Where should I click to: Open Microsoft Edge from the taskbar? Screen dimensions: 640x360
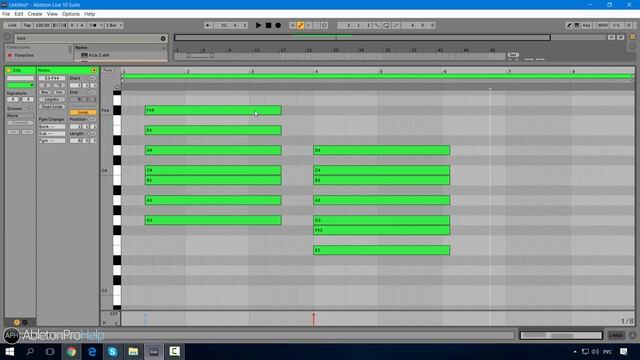(x=92, y=351)
